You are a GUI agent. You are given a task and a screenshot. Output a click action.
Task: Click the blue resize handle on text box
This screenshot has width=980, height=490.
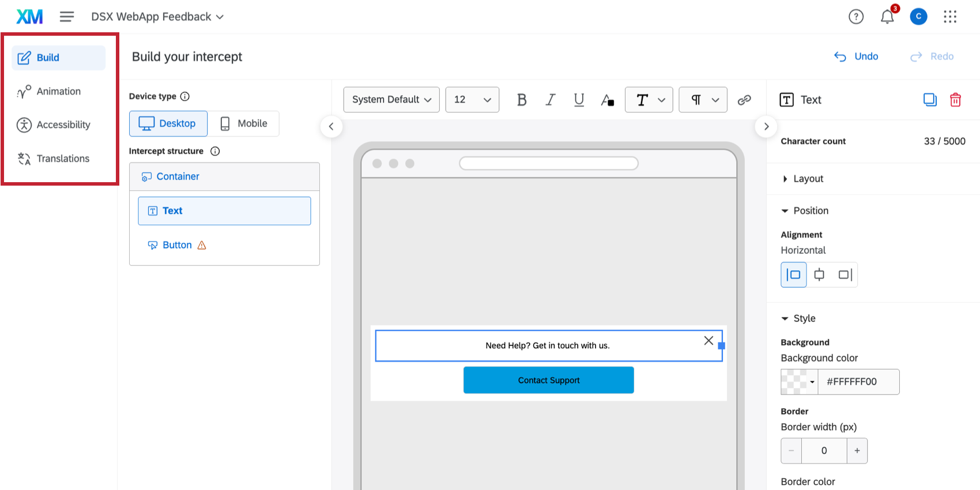coord(721,346)
